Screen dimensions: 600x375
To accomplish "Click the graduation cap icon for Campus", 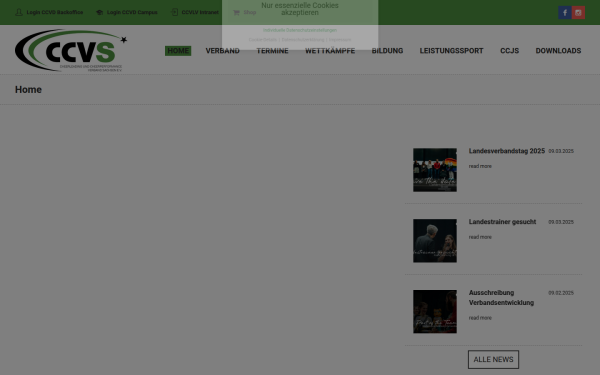I will pyautogui.click(x=99, y=12).
